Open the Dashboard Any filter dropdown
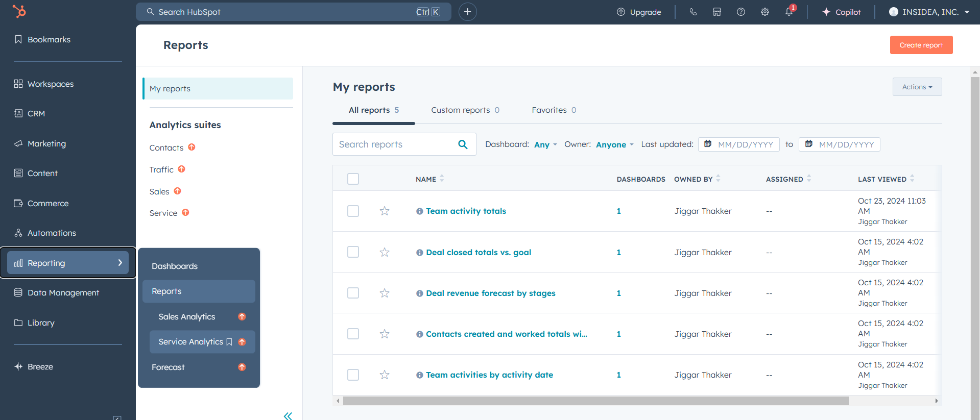Screen dimensions: 980x420 (545, 145)
